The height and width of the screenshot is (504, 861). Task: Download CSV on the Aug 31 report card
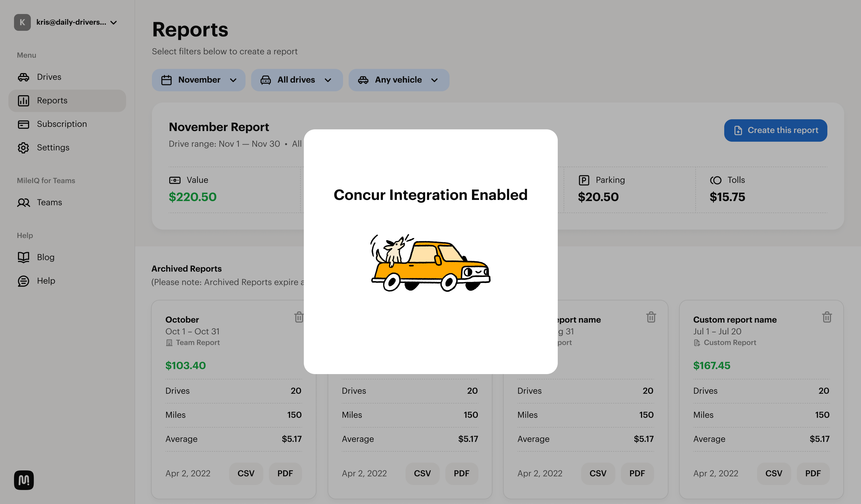pos(598,474)
